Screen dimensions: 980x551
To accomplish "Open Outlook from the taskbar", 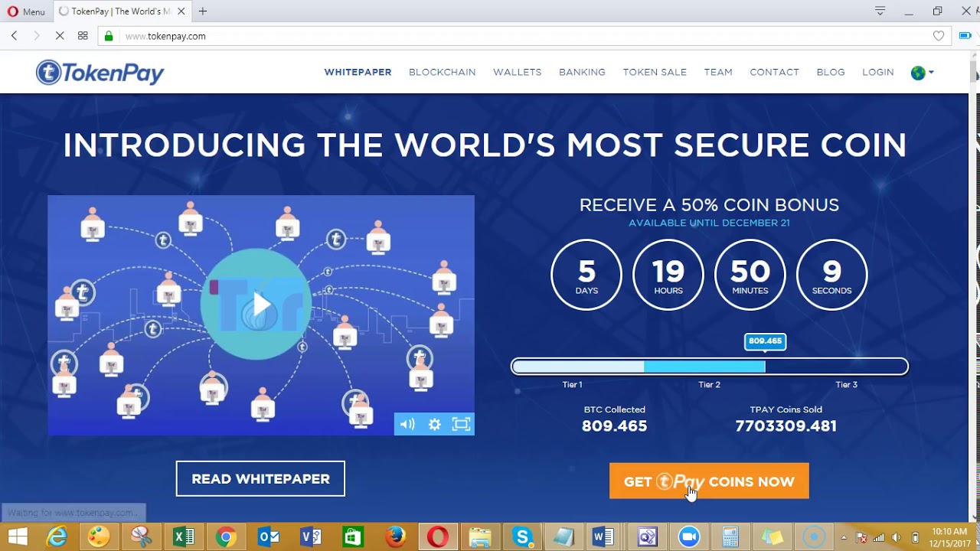I will [x=268, y=537].
